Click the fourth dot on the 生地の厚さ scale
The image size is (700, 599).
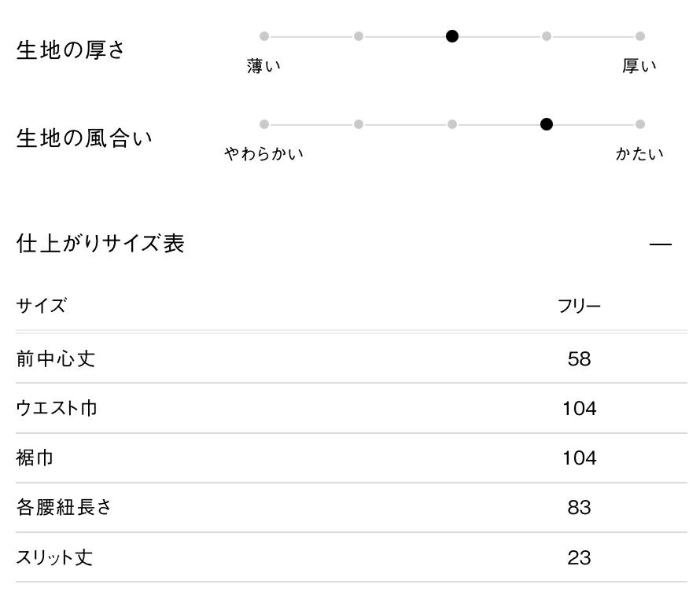coord(547,36)
